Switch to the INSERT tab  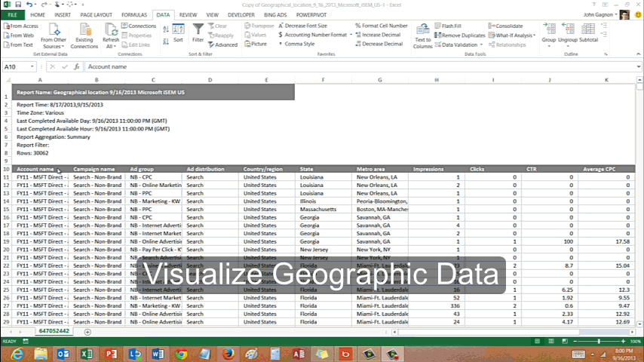click(63, 15)
